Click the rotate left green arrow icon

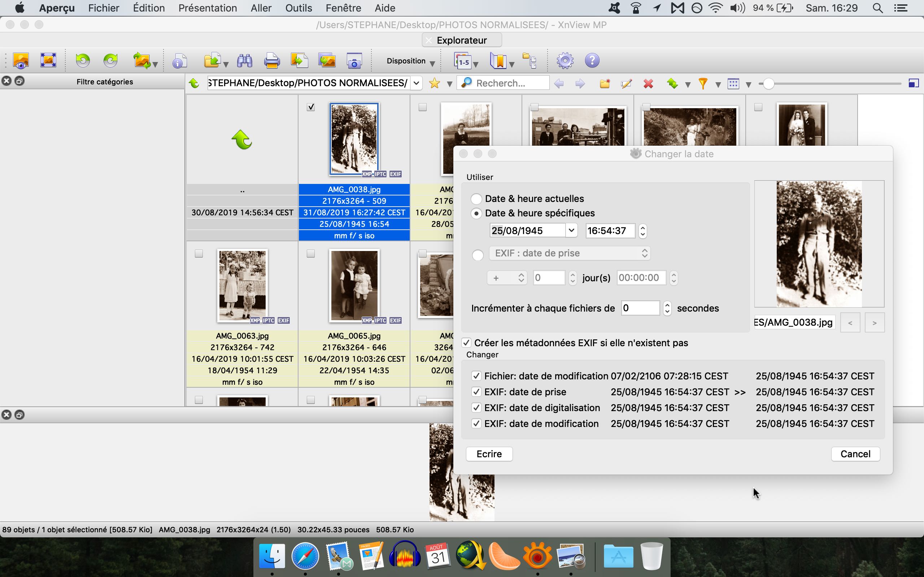82,61
